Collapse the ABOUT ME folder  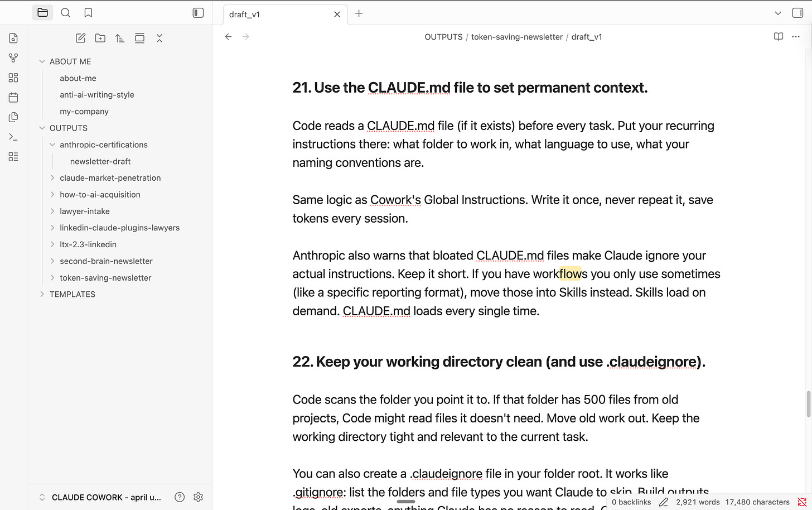tap(42, 61)
